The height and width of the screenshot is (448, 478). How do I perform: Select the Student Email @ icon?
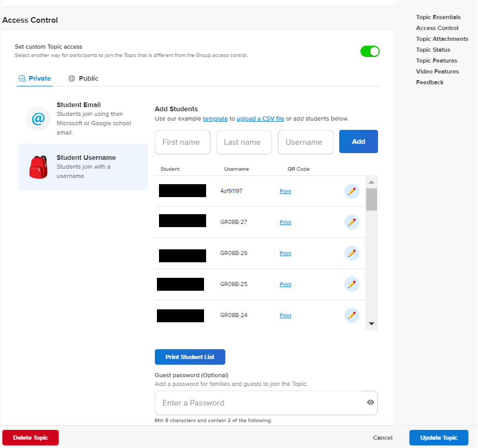[38, 119]
